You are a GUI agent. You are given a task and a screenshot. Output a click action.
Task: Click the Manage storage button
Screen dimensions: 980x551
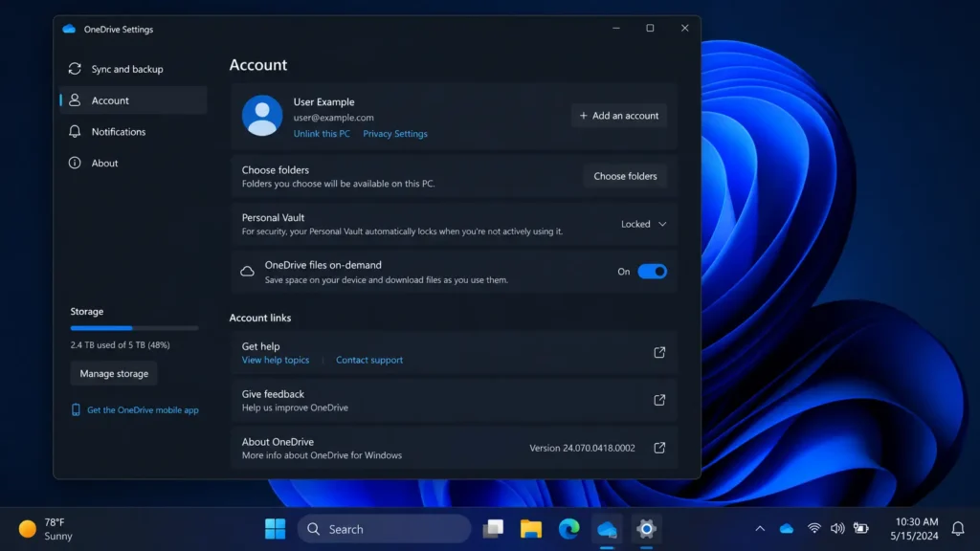click(x=114, y=374)
